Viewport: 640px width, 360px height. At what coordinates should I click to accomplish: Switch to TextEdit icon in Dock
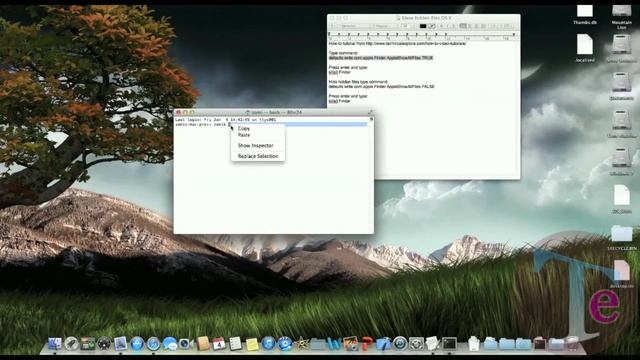tap(433, 344)
